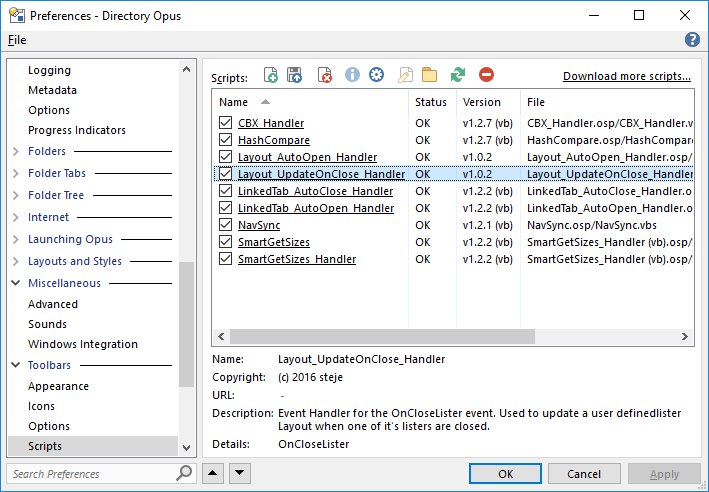Expand the Folders category
The image size is (709, 492).
(x=16, y=151)
